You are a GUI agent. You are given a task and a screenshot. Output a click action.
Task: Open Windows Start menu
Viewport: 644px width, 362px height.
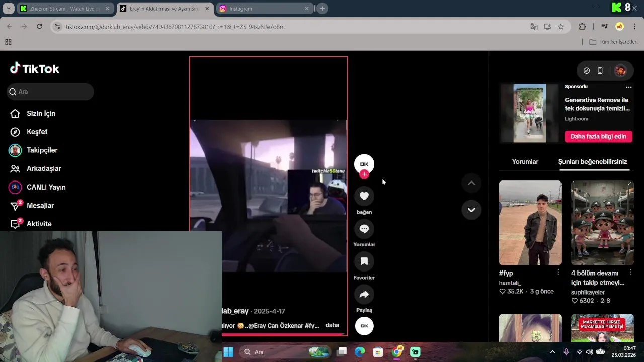[x=228, y=352]
